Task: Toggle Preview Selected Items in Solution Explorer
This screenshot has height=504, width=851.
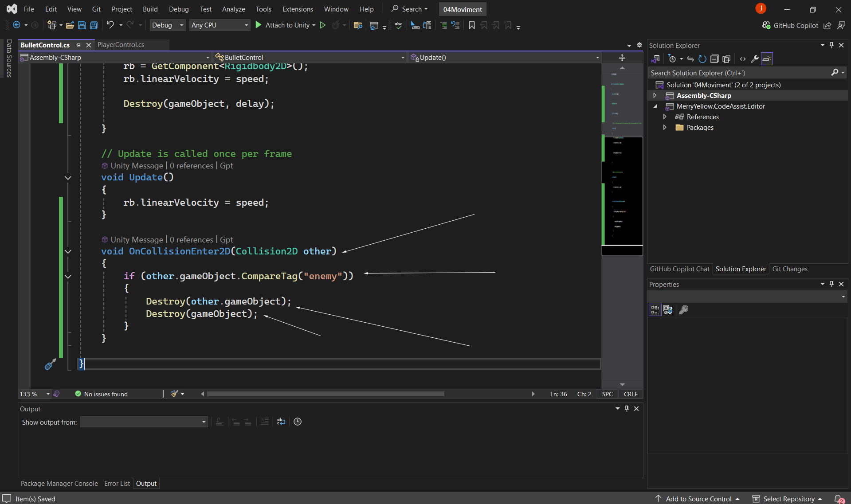Action: [767, 59]
